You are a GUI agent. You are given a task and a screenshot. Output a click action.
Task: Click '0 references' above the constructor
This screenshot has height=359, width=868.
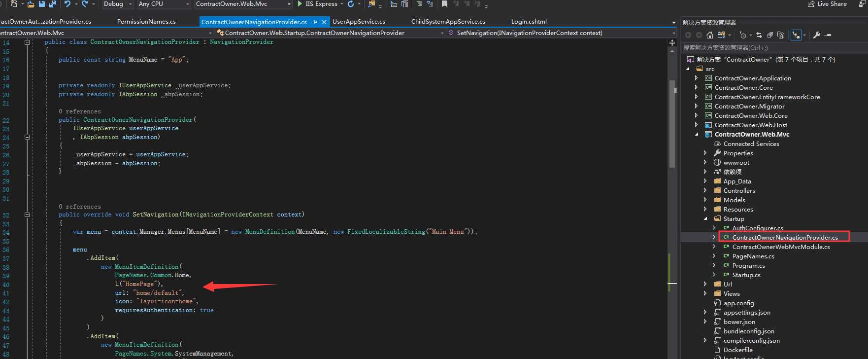pyautogui.click(x=80, y=111)
